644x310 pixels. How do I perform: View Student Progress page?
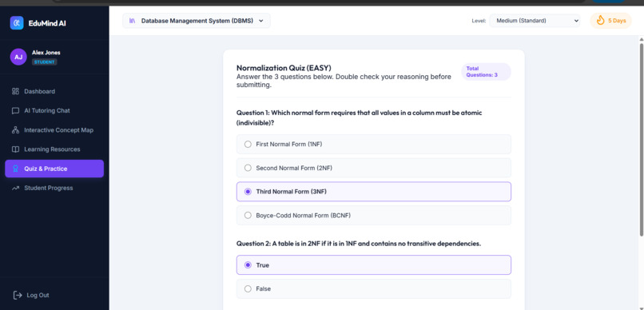pos(54,188)
